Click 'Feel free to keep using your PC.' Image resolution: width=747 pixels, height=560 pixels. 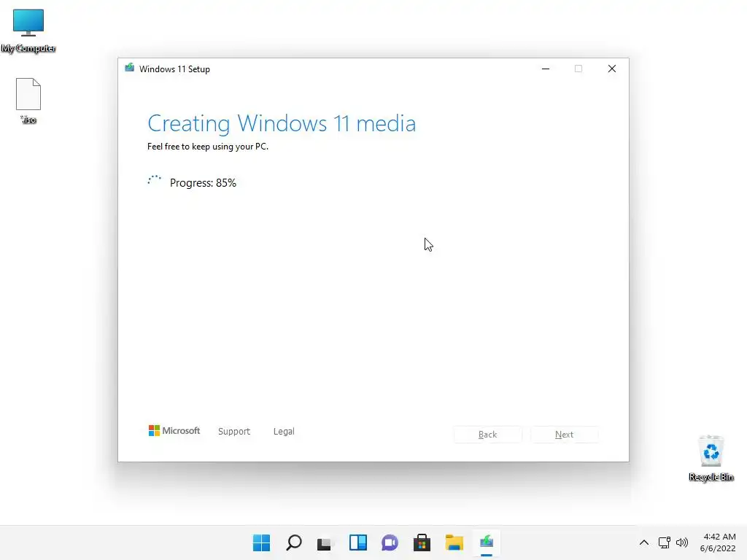pos(208,147)
